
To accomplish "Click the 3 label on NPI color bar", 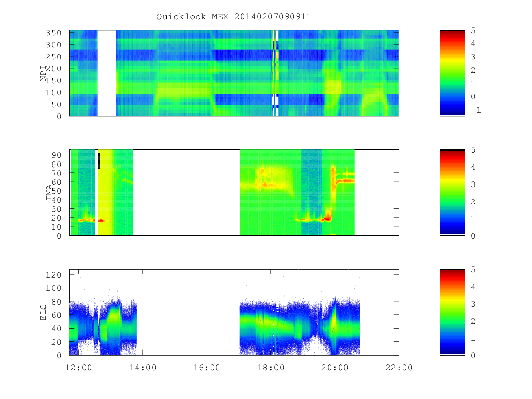I will pos(473,57).
